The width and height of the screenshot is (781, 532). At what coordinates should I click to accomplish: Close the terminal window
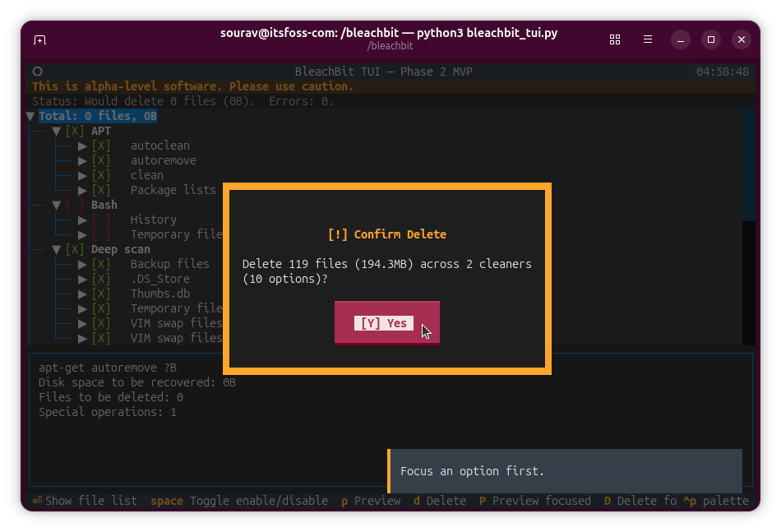pyautogui.click(x=742, y=39)
